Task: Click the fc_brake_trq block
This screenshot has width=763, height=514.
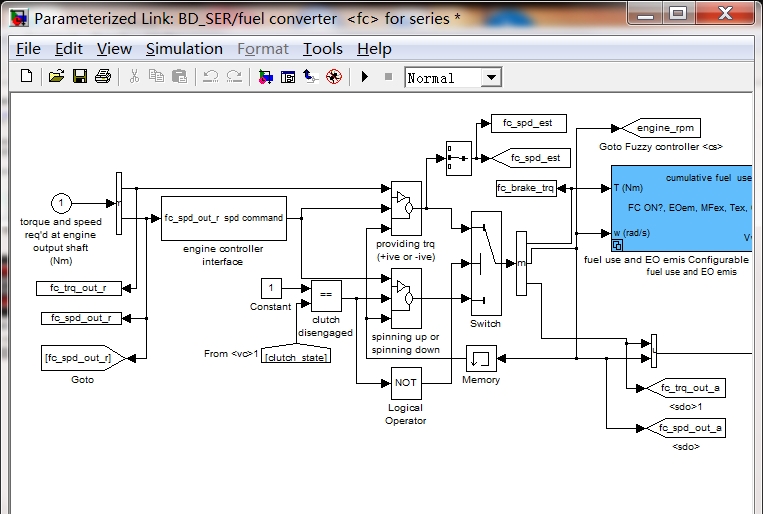Action: (526, 188)
